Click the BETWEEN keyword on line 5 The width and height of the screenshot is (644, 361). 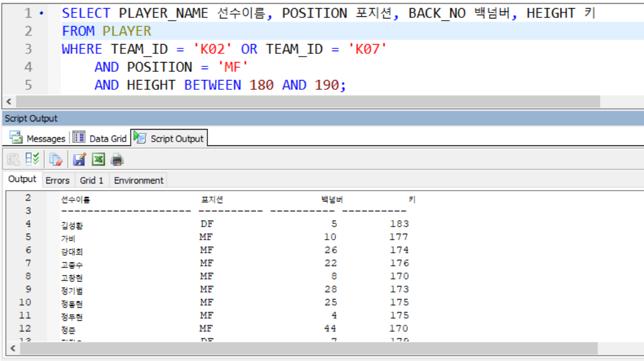click(212, 85)
